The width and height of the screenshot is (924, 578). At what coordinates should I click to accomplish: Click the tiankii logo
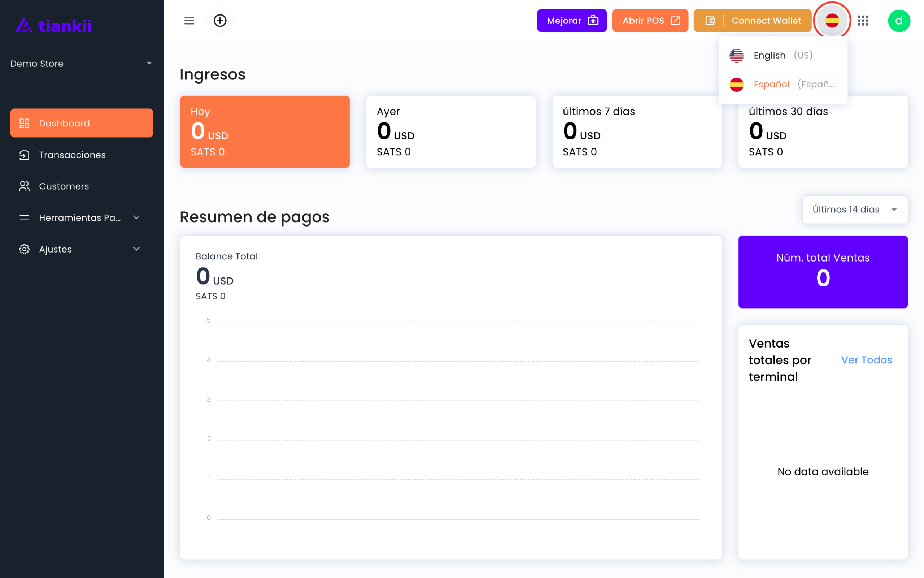53,25
